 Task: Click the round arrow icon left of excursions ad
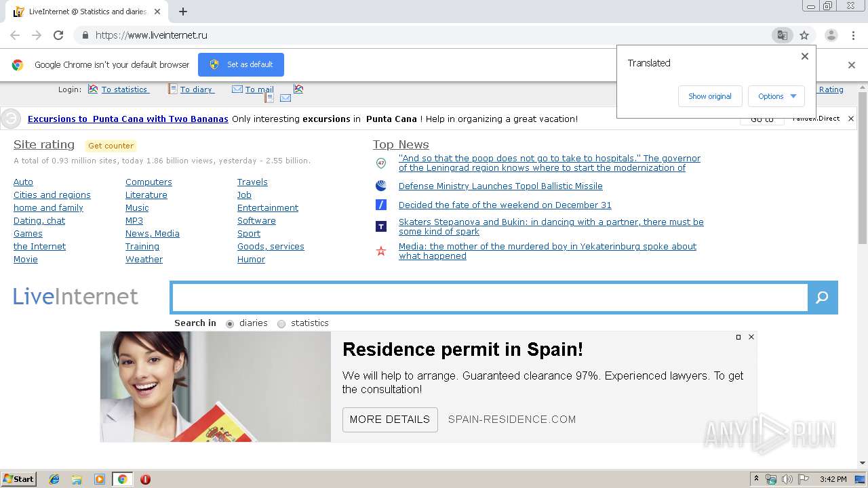click(x=11, y=119)
